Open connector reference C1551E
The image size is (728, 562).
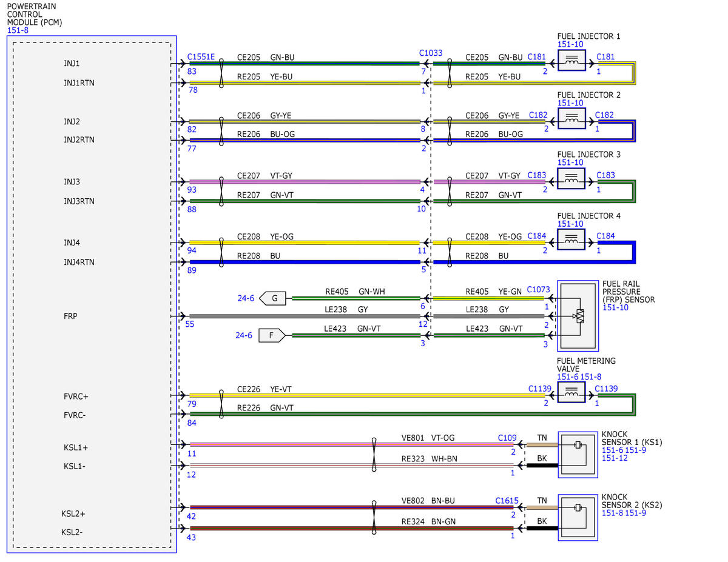pos(201,56)
